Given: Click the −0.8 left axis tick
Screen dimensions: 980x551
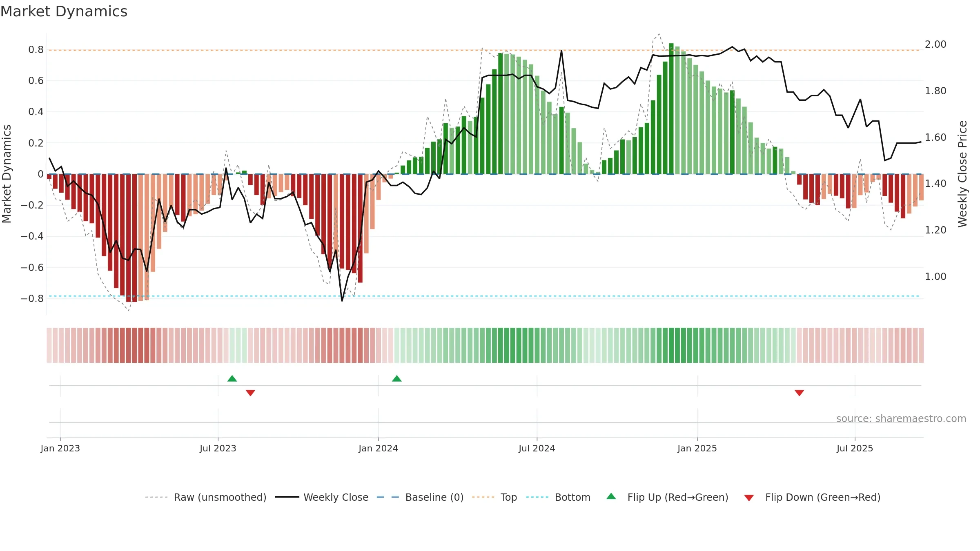Looking at the screenshot, I should (32, 299).
